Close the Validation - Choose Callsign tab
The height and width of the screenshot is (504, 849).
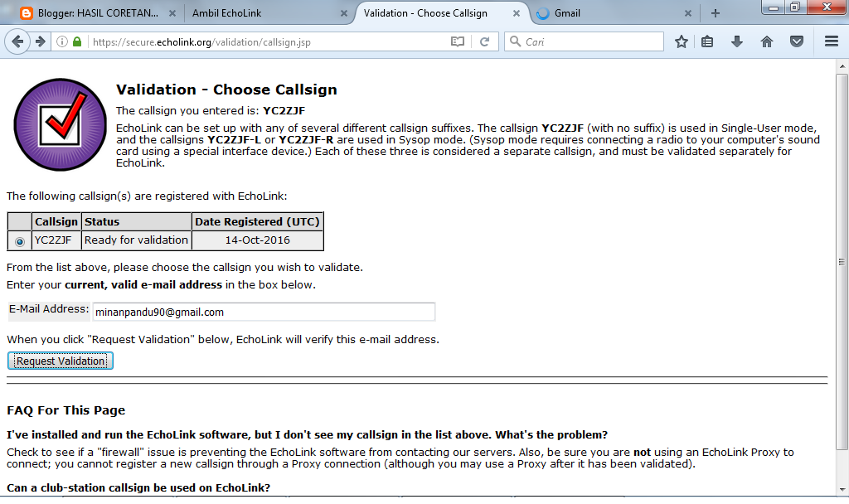517,13
